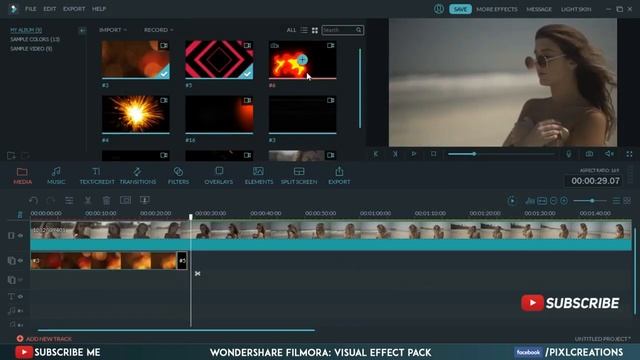The image size is (640, 360).
Task: Open the Help menu
Action: [x=99, y=9]
